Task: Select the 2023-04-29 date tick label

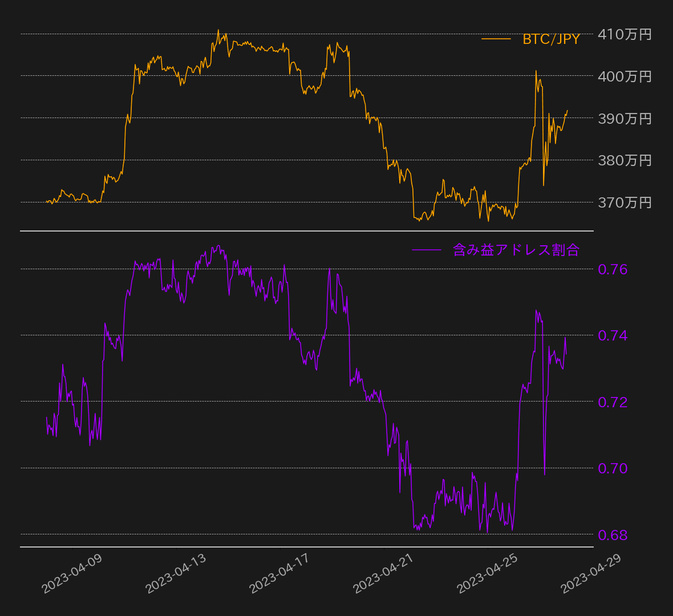Action: pos(591,574)
